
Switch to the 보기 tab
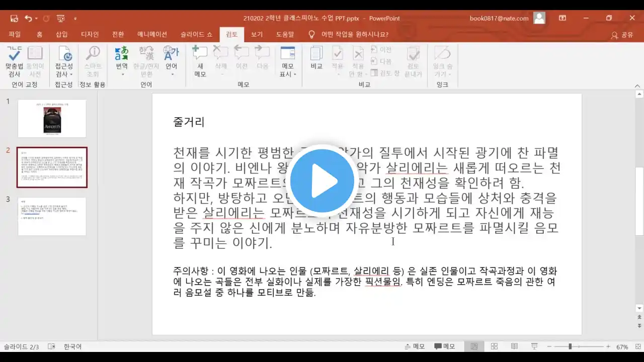(257, 35)
